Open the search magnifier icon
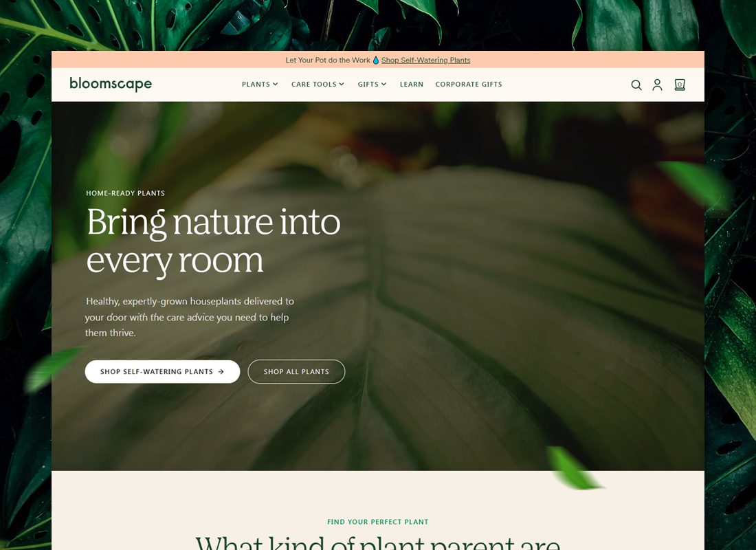This screenshot has width=756, height=550. tap(636, 85)
